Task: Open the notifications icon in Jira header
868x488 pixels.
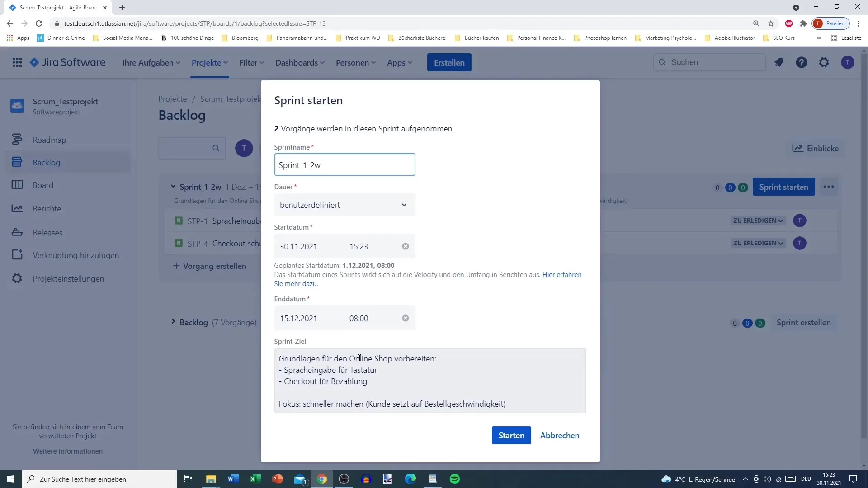Action: pos(778,62)
